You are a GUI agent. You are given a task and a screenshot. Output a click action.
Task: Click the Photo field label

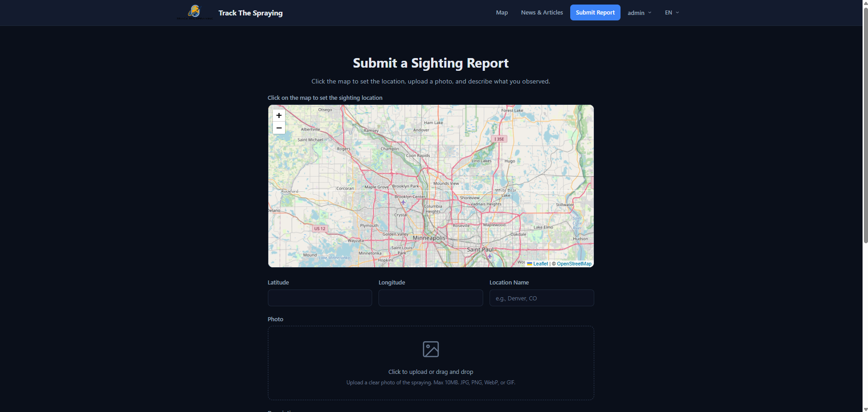tap(276, 319)
